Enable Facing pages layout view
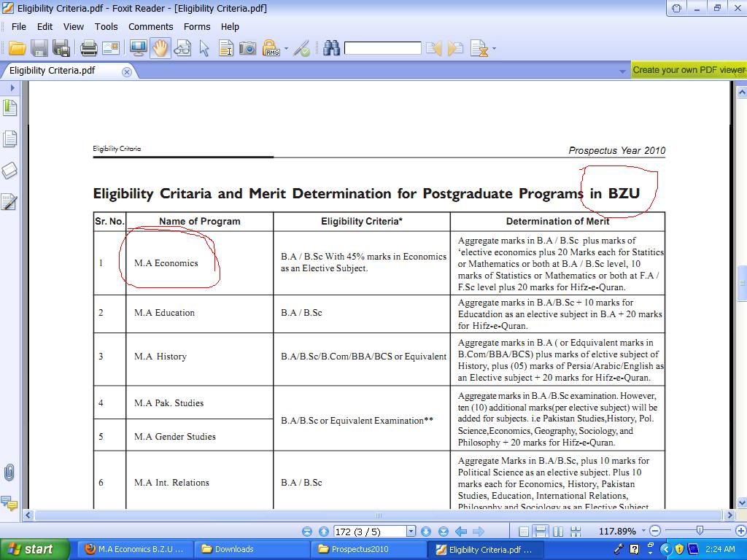 (x=557, y=532)
